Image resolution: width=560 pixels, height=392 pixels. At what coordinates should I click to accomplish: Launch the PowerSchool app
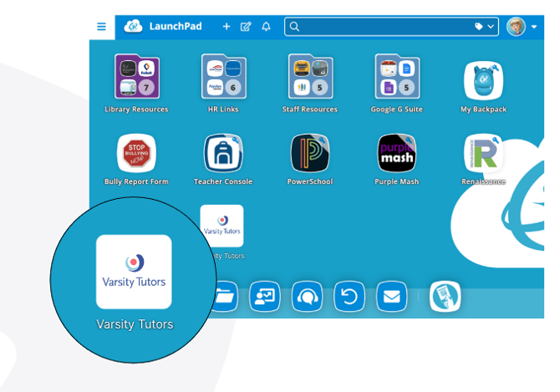coord(310,153)
